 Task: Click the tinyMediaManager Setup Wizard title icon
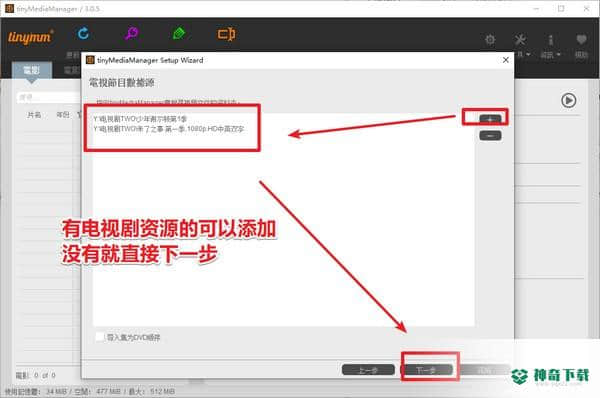pos(90,60)
